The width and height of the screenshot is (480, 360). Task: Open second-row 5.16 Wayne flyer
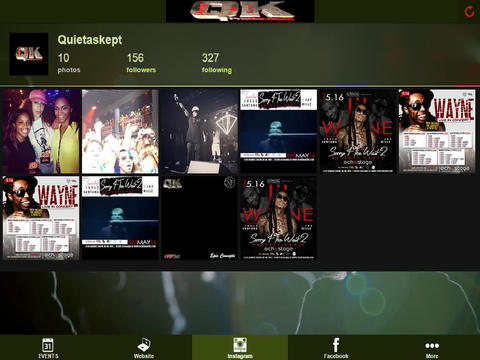tap(279, 218)
